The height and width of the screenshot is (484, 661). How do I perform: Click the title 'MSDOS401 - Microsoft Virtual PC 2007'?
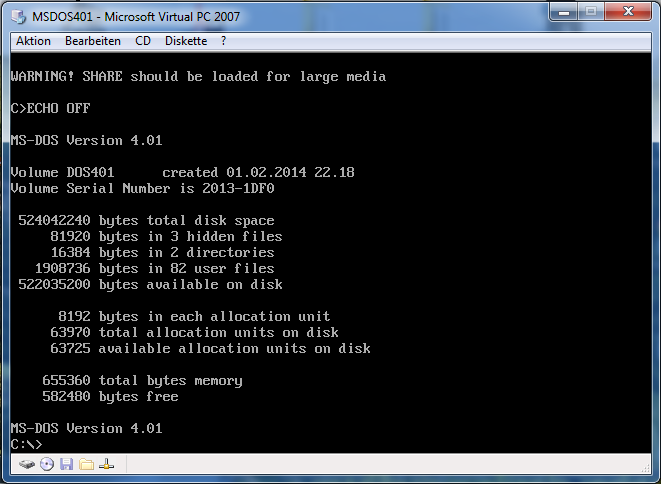click(136, 16)
